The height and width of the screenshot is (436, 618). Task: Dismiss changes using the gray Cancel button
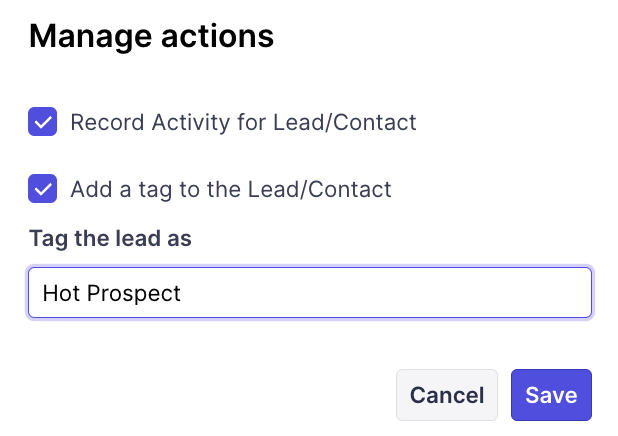447,395
